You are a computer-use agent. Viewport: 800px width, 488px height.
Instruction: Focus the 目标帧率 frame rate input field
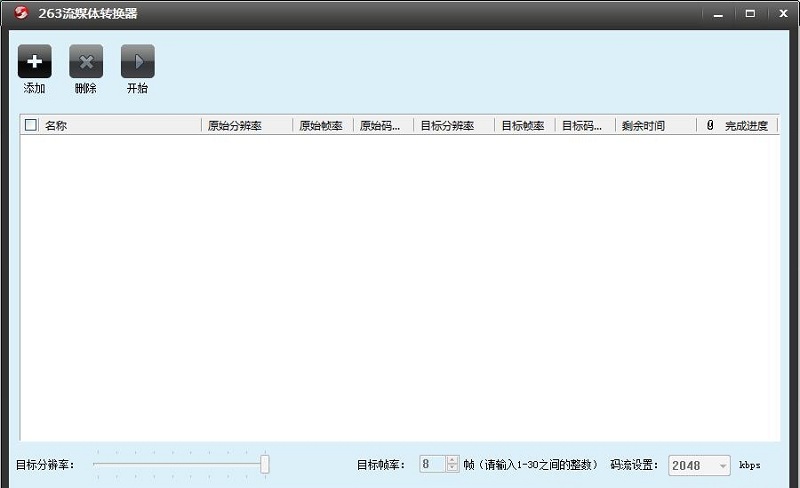coord(433,464)
